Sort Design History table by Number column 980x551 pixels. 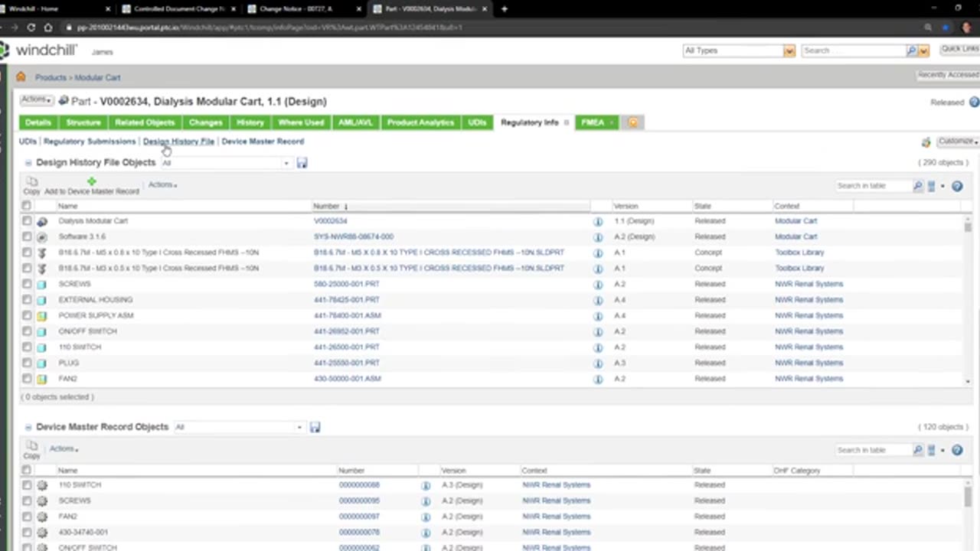point(326,206)
